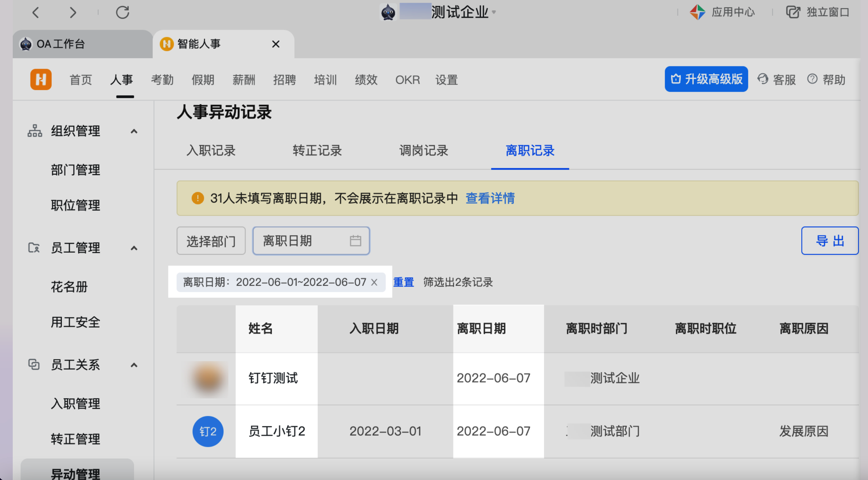Viewport: 868px width, 480px height.
Task: Click the 客服 headset icon
Action: coord(763,79)
